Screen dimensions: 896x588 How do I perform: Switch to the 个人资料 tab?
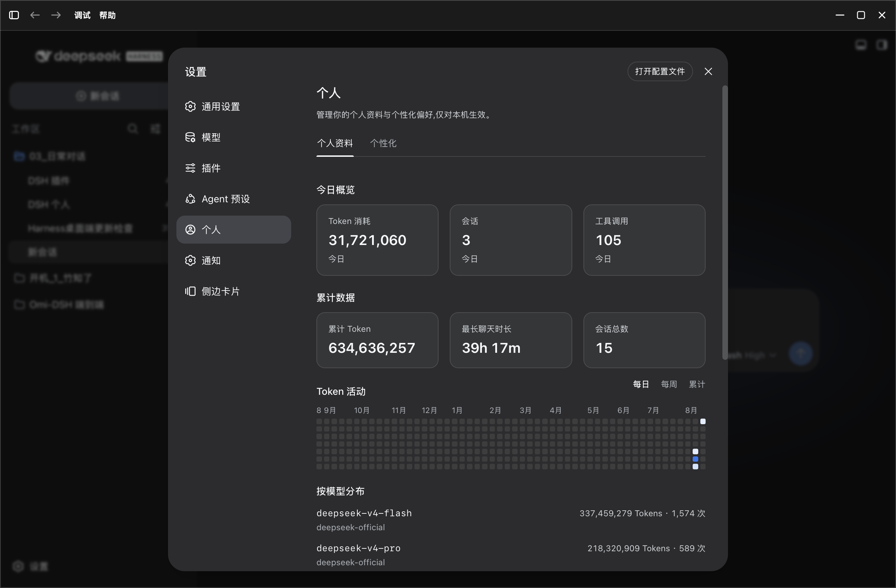pos(335,143)
